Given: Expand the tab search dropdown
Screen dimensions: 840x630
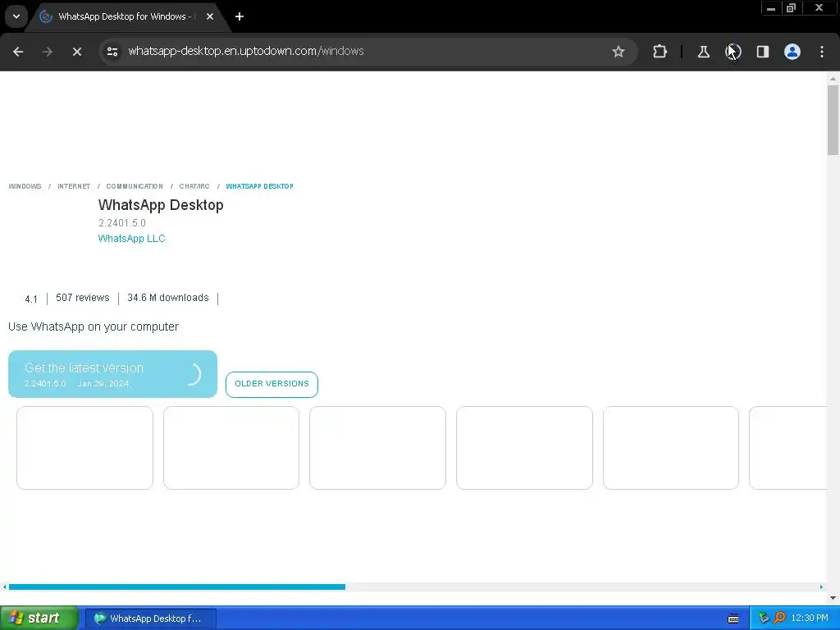Looking at the screenshot, I should pos(16,16).
